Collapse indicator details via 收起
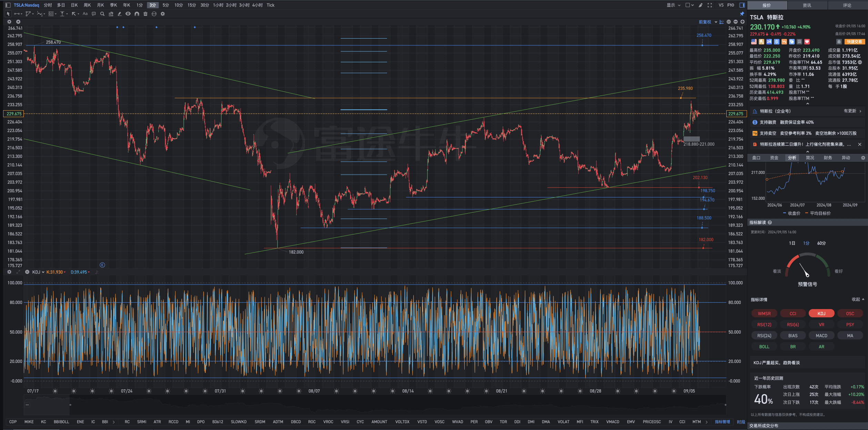 coord(858,299)
